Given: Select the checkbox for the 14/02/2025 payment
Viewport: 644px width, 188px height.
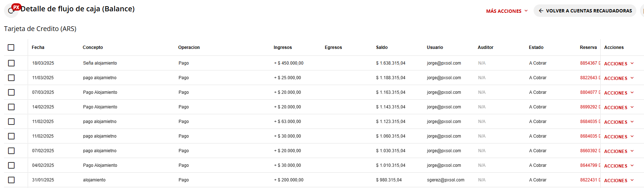Looking at the screenshot, I should 11,107.
